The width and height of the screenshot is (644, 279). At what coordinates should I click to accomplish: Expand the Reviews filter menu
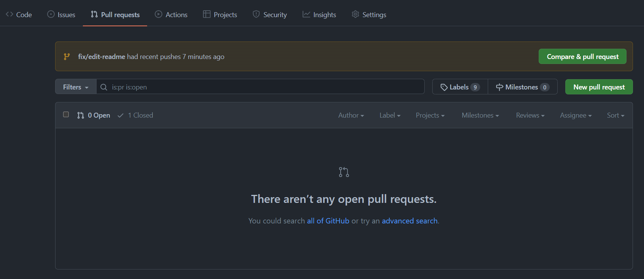click(530, 115)
